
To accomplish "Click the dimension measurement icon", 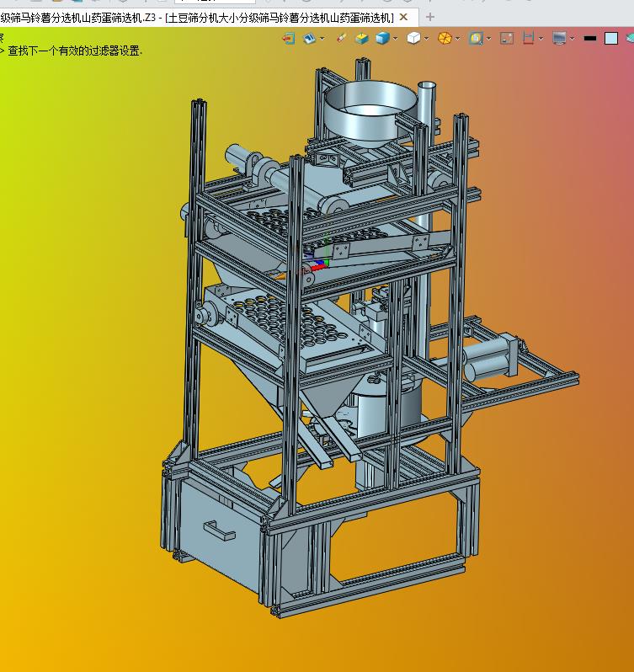I will point(528,38).
